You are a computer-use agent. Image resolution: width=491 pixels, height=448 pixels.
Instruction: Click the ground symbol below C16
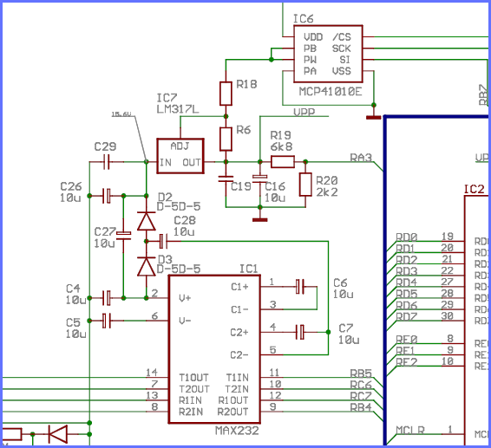[x=260, y=220]
